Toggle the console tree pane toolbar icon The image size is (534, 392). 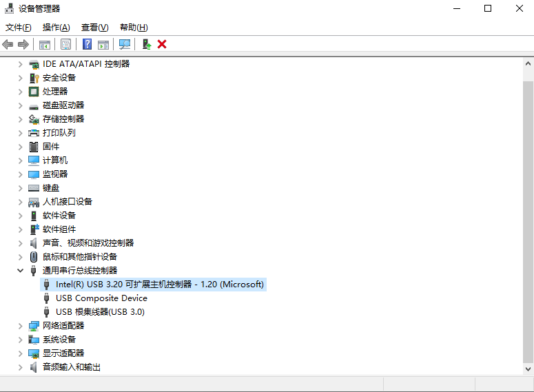(45, 44)
